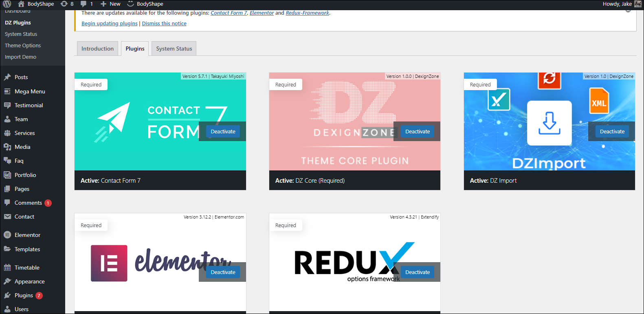This screenshot has width=644, height=314.
Task: Click the Appearance brush icon in sidebar
Action: pos(7,281)
